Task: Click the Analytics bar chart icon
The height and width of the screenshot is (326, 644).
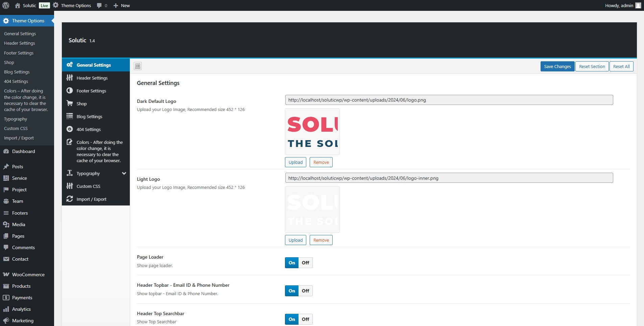Action: pyautogui.click(x=6, y=309)
